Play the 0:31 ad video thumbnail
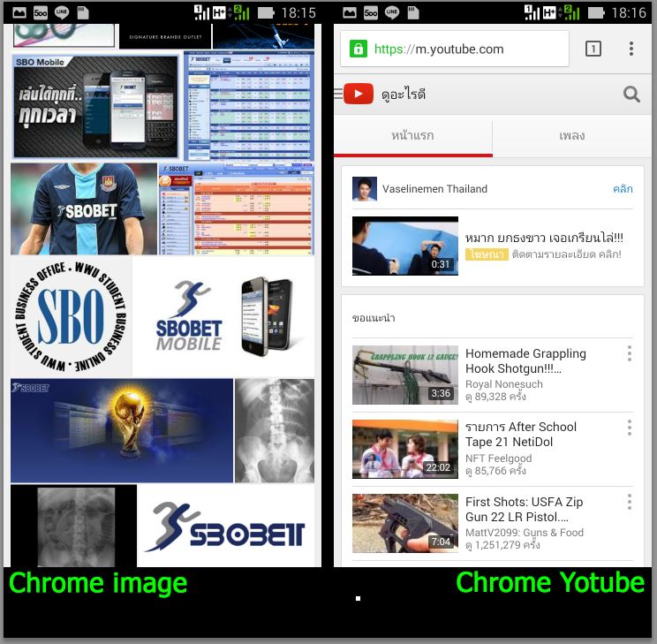657x644 pixels. point(405,246)
